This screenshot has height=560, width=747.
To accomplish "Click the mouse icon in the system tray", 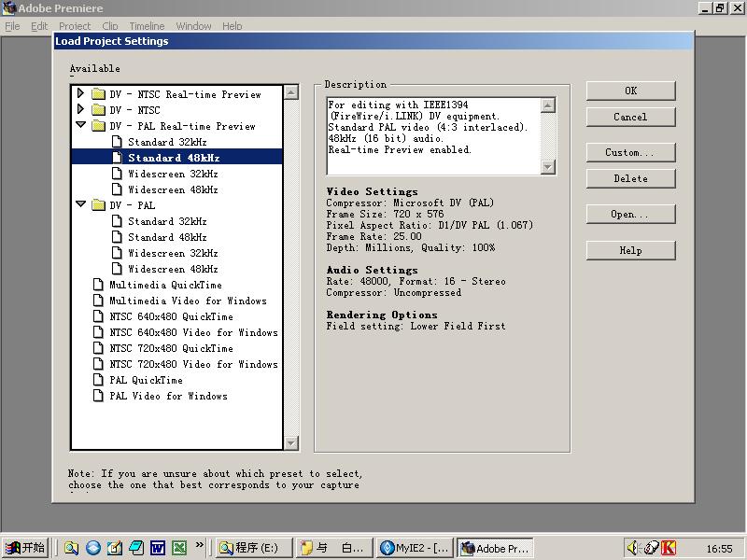I will click(x=650, y=548).
